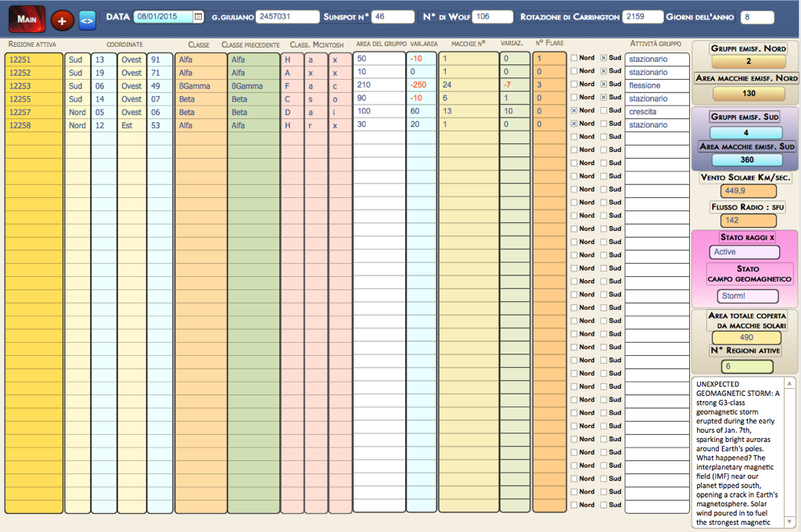Click the N° di Wolf field
The image size is (801, 532).
[x=492, y=16]
